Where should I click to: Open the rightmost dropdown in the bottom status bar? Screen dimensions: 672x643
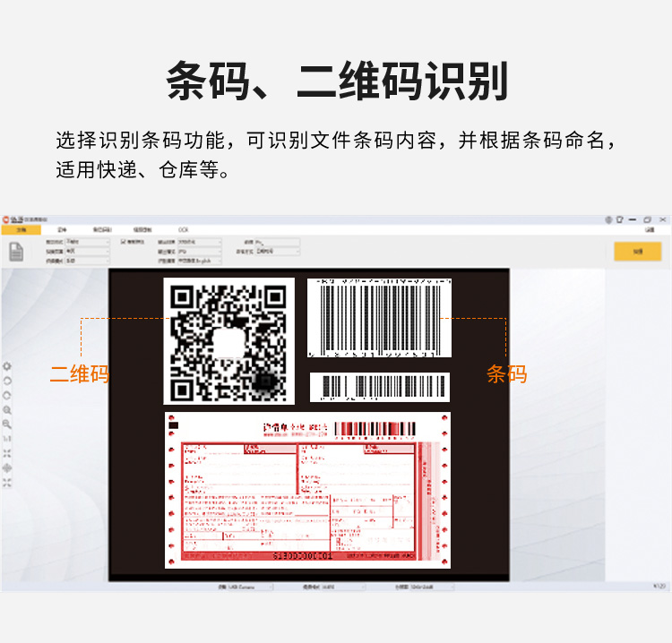pyautogui.click(x=432, y=587)
